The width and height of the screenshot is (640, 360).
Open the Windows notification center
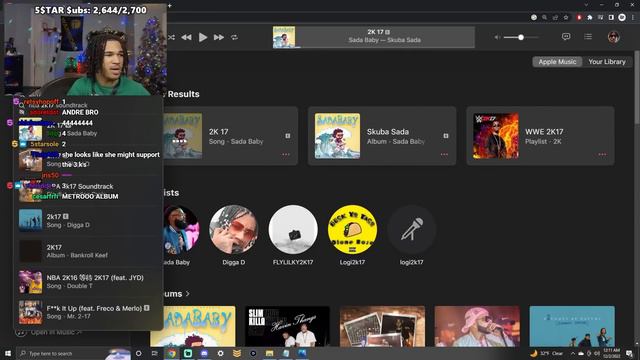(x=629, y=353)
